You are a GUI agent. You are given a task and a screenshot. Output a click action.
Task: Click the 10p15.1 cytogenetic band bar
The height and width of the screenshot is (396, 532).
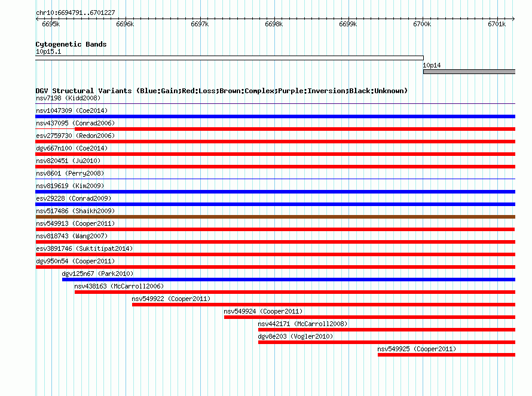coord(230,58)
